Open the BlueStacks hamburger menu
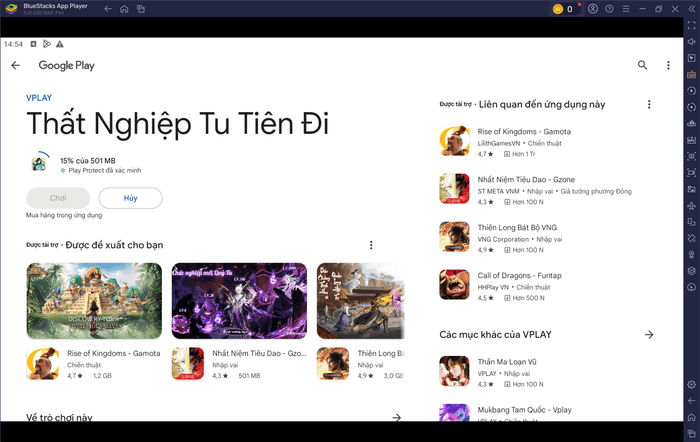The width and height of the screenshot is (700, 442). 626,9
